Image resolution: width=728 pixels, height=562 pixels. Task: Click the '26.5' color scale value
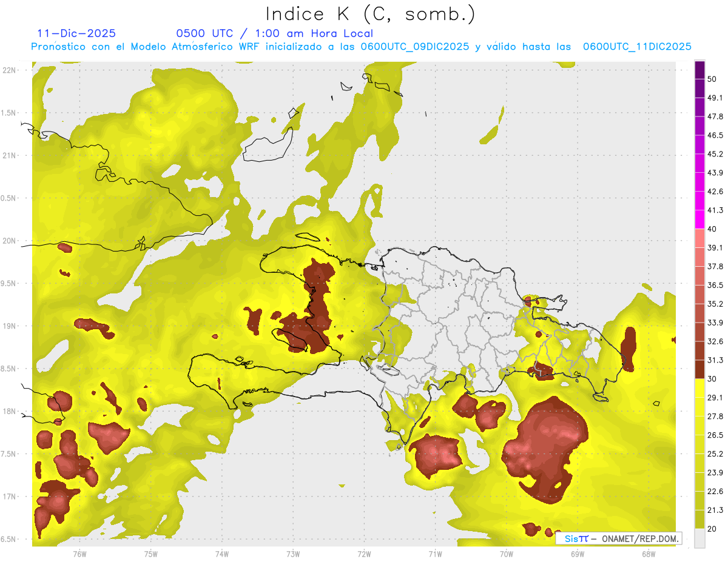716,435
